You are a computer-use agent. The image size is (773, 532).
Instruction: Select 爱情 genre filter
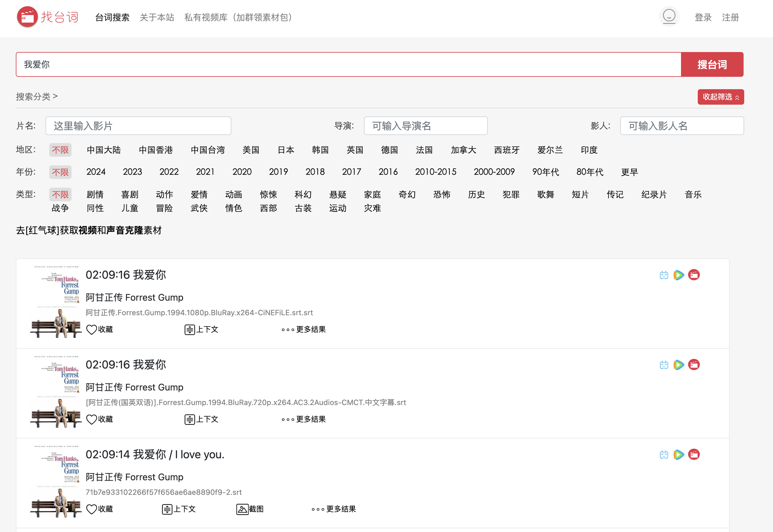pyautogui.click(x=199, y=195)
